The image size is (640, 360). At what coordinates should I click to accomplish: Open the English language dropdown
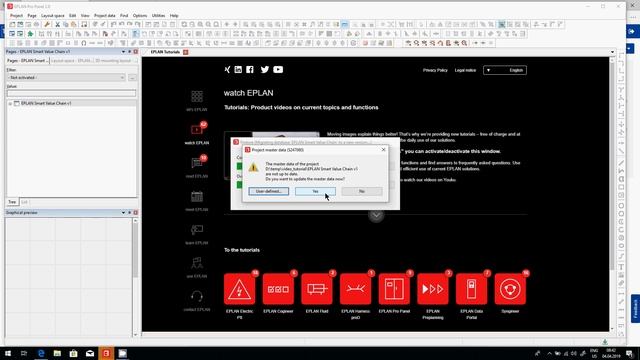coord(505,70)
